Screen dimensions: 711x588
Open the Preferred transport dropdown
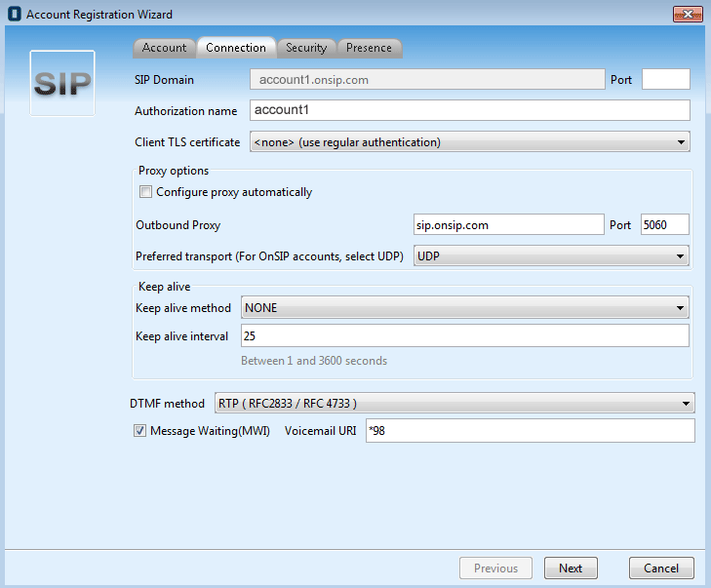[551, 256]
